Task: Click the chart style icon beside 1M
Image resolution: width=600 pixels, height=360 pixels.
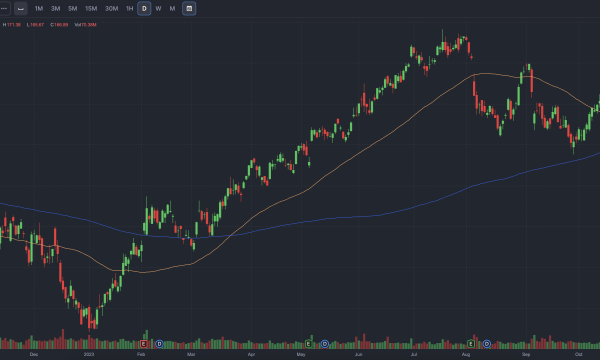Action: [x=21, y=8]
